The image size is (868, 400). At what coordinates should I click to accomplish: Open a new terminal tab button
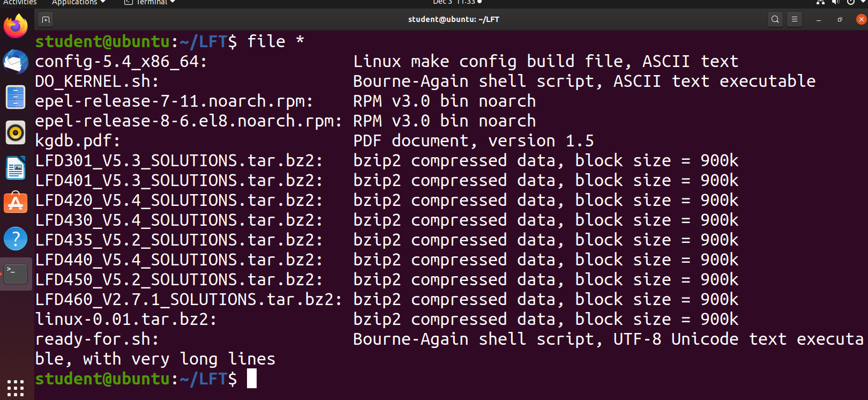click(46, 19)
